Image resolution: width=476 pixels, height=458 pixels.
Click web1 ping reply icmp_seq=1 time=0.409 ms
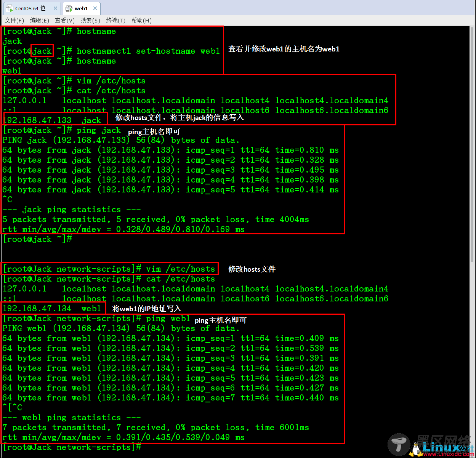[171, 338]
